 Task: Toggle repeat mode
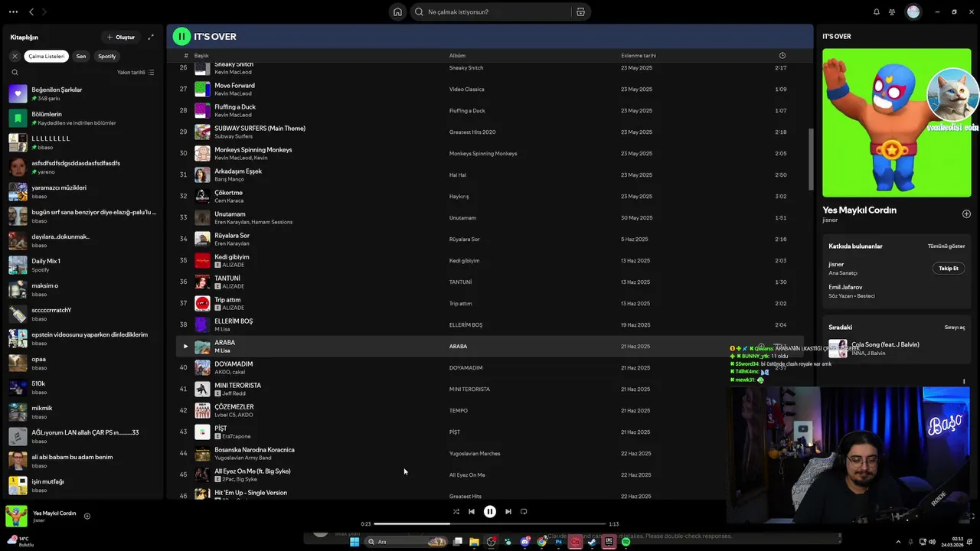point(524,511)
